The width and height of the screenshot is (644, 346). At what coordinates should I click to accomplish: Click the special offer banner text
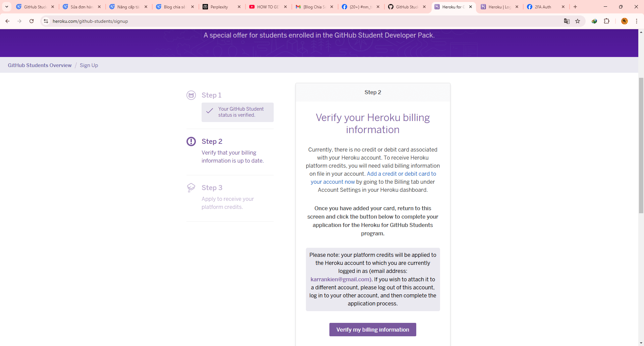click(x=319, y=35)
